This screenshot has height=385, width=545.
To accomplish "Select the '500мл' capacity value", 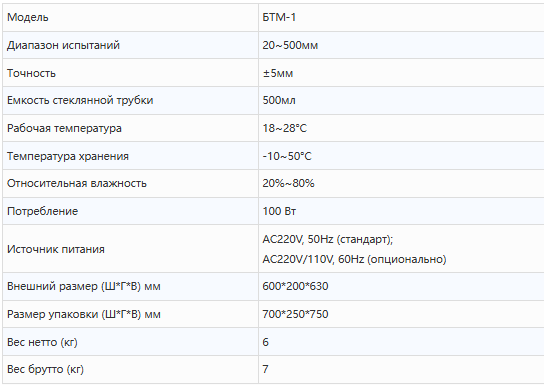I will 279,100.
